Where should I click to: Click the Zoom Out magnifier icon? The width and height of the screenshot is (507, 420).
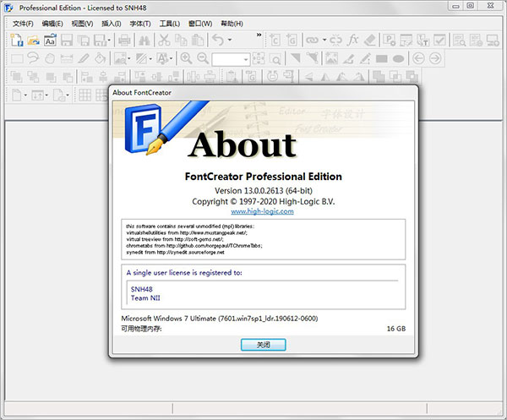click(203, 58)
